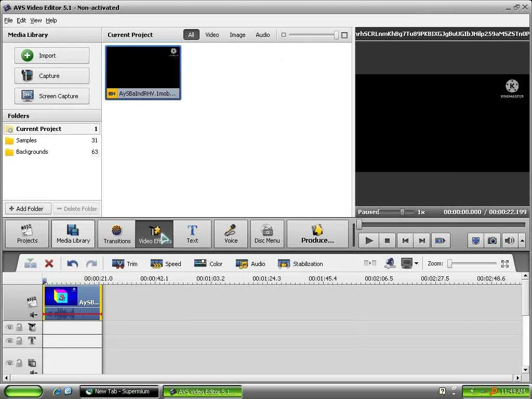Filter library by Image

[237, 35]
